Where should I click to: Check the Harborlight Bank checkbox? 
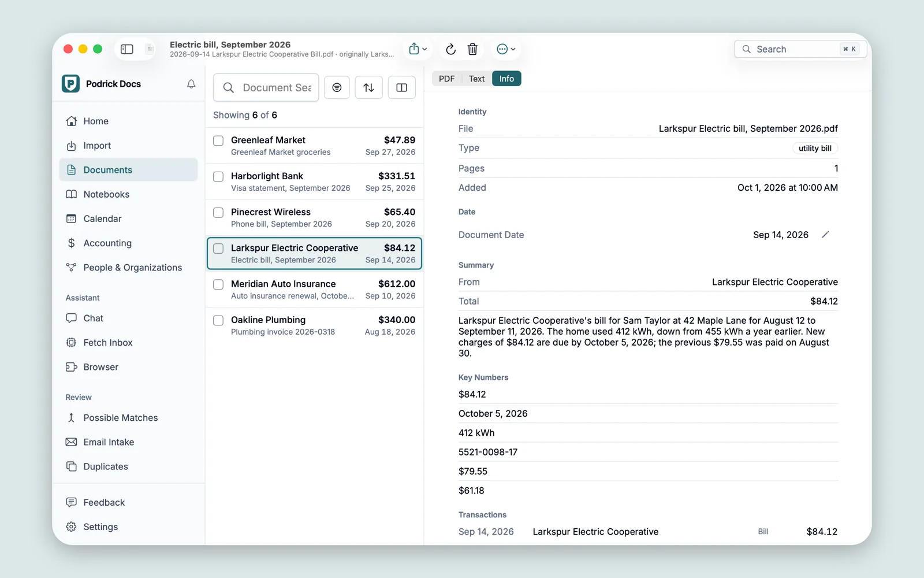[218, 176]
